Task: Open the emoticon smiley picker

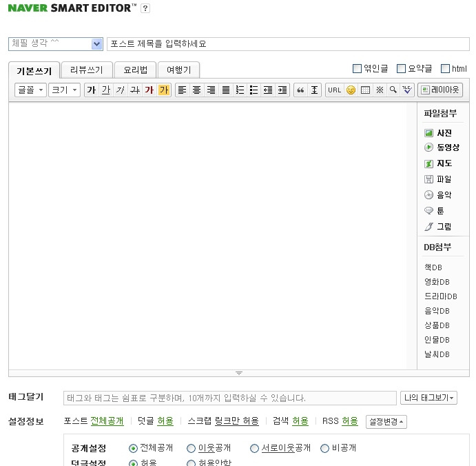Action: click(x=351, y=90)
